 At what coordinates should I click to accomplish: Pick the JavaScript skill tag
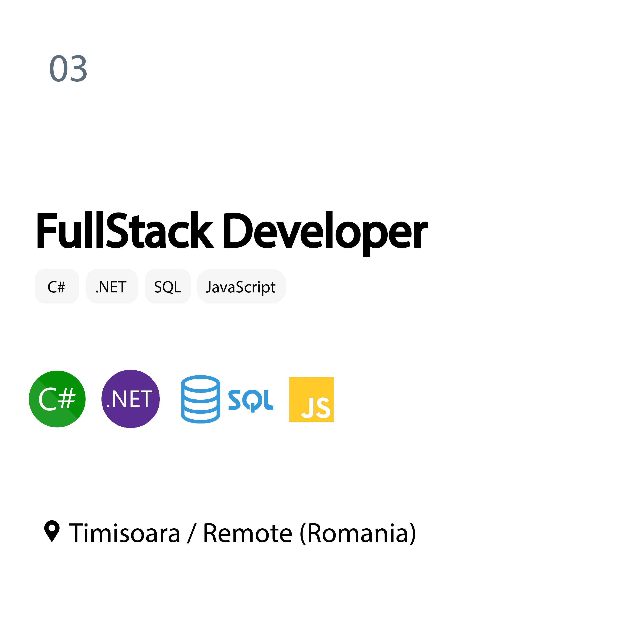coord(241,287)
